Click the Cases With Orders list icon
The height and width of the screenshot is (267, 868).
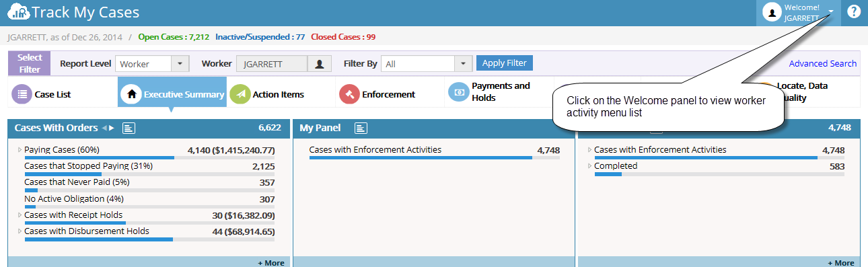point(129,128)
